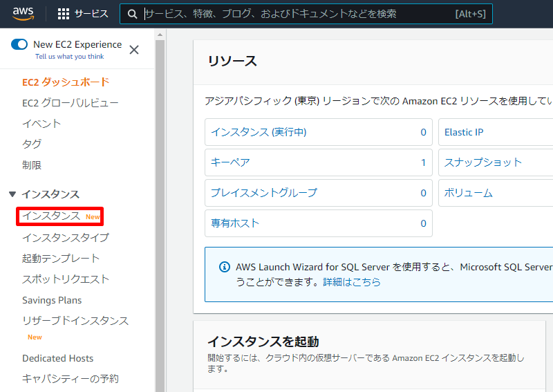Click the count 1 beside キーペア

pyautogui.click(x=423, y=162)
